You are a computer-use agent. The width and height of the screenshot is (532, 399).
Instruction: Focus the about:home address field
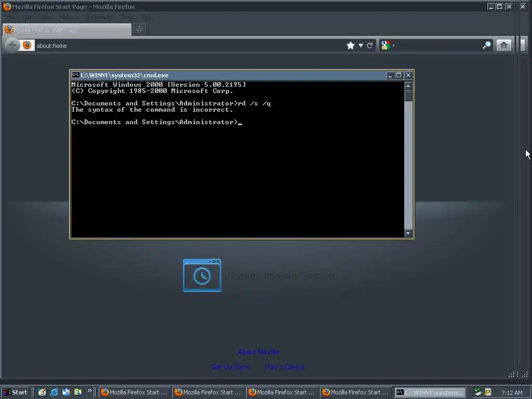190,46
